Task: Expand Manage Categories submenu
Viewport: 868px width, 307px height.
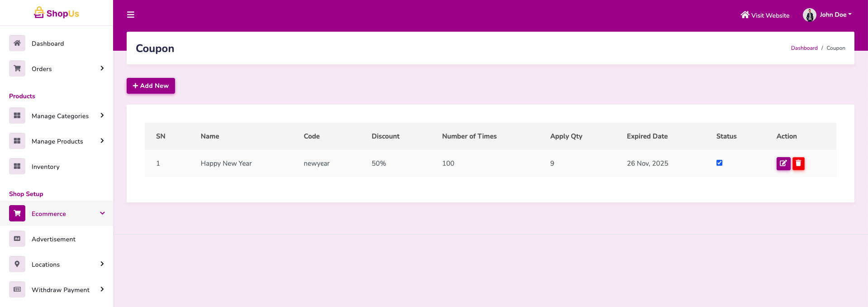Action: tap(102, 115)
